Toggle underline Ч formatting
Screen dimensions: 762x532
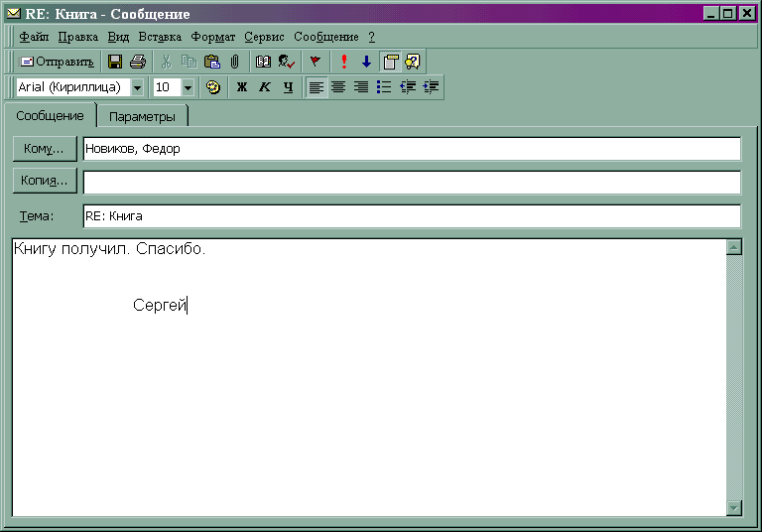pyautogui.click(x=288, y=87)
